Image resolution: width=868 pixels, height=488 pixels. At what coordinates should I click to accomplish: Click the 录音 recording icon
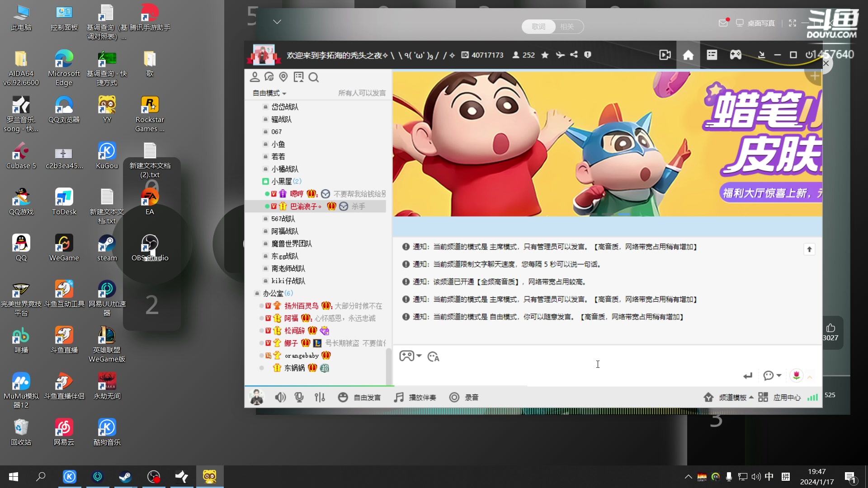pyautogui.click(x=454, y=397)
